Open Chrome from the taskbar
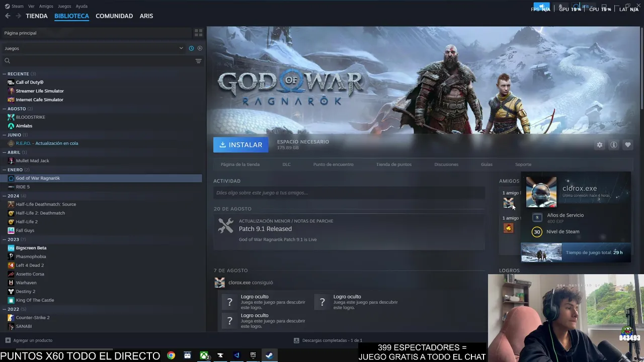 (171, 355)
